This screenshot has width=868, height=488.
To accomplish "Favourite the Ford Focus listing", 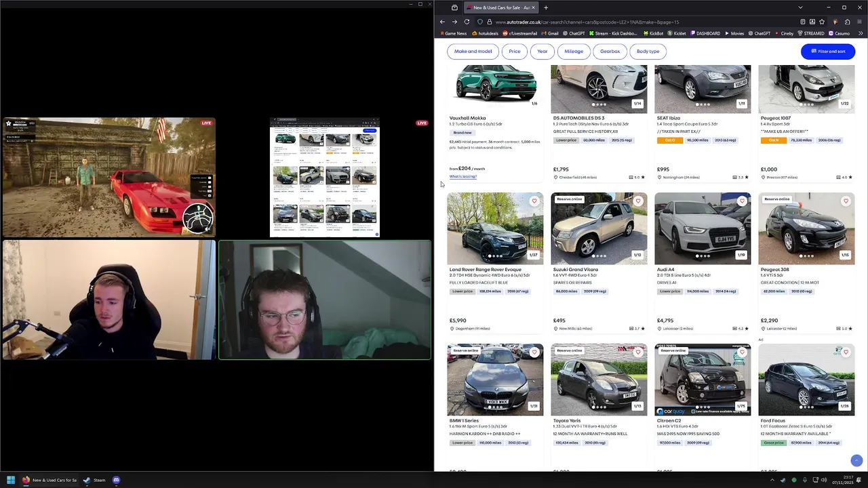I will pyautogui.click(x=846, y=352).
